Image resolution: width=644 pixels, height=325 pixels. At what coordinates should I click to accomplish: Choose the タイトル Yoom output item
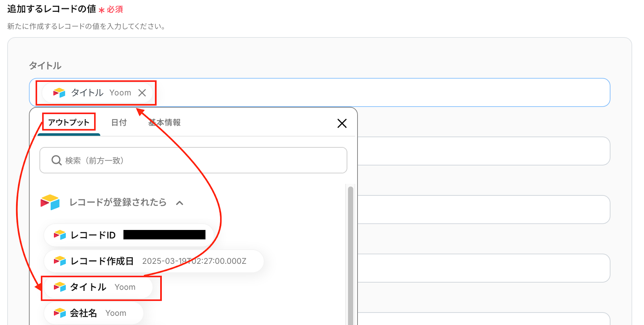(98, 287)
